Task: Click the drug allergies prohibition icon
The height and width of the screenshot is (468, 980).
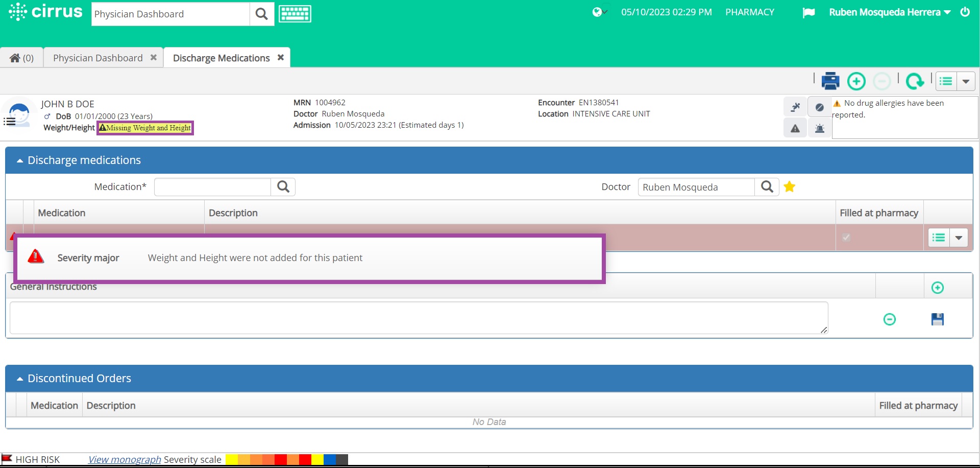Action: tap(820, 107)
